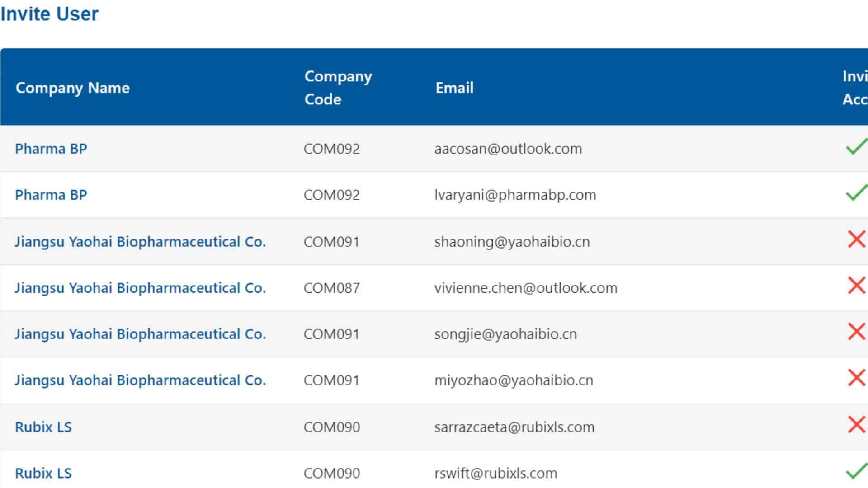Open Jiangsu Yaohai link with code COM087
Viewport: 868px width, 488px height.
(x=140, y=288)
